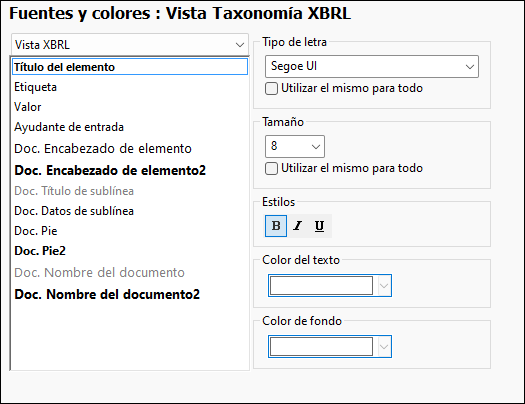The height and width of the screenshot is (404, 525).
Task: Enable same size for all checkbox
Action: 271,169
